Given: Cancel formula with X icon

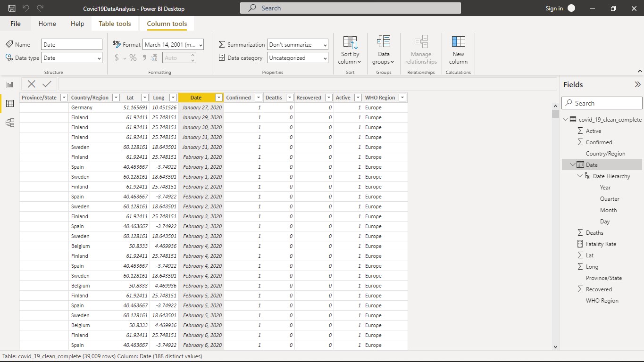Looking at the screenshot, I should click(x=32, y=84).
